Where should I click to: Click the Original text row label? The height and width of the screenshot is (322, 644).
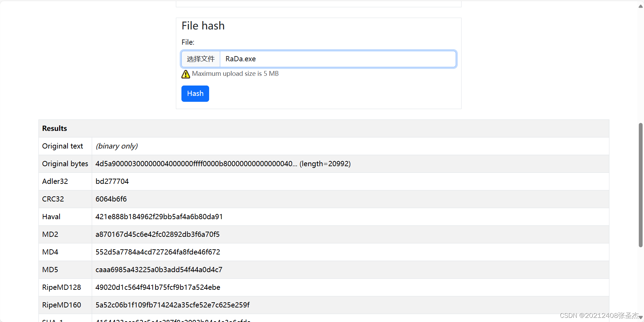click(63, 146)
